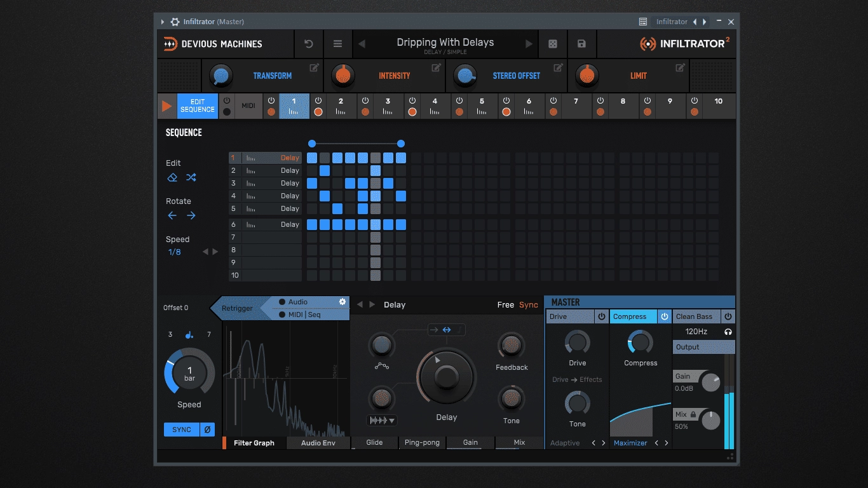868x488 pixels.
Task: Toggle power for slot 10
Action: tap(695, 100)
